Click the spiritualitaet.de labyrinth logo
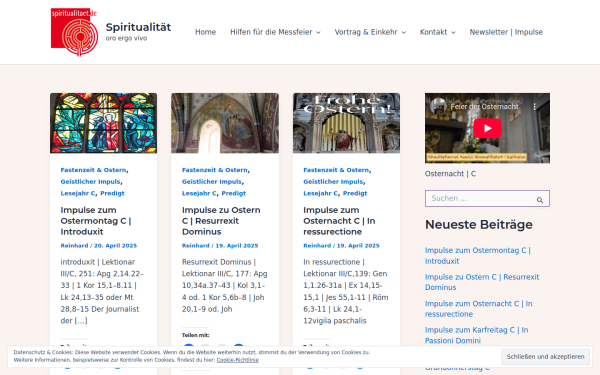The image size is (600, 375). tap(74, 32)
